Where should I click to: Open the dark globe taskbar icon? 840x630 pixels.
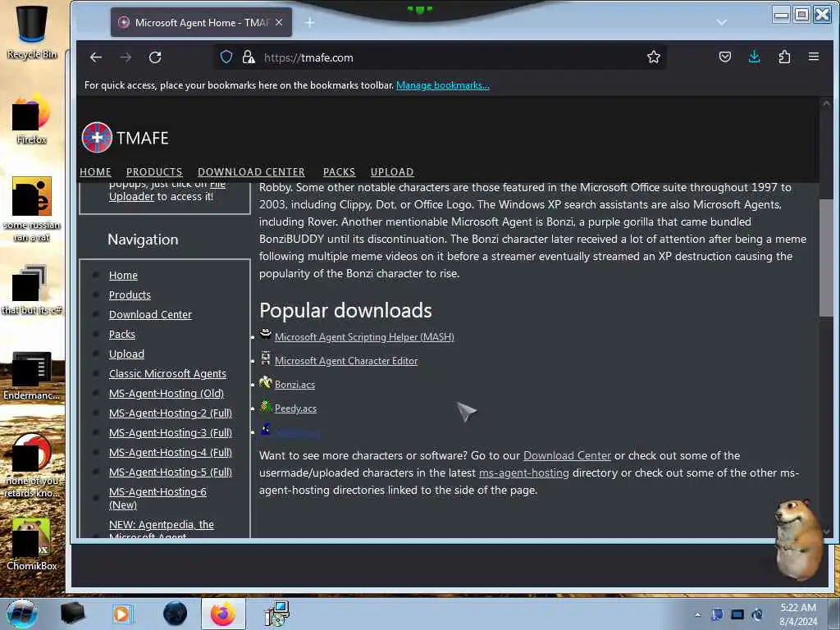pyautogui.click(x=175, y=614)
